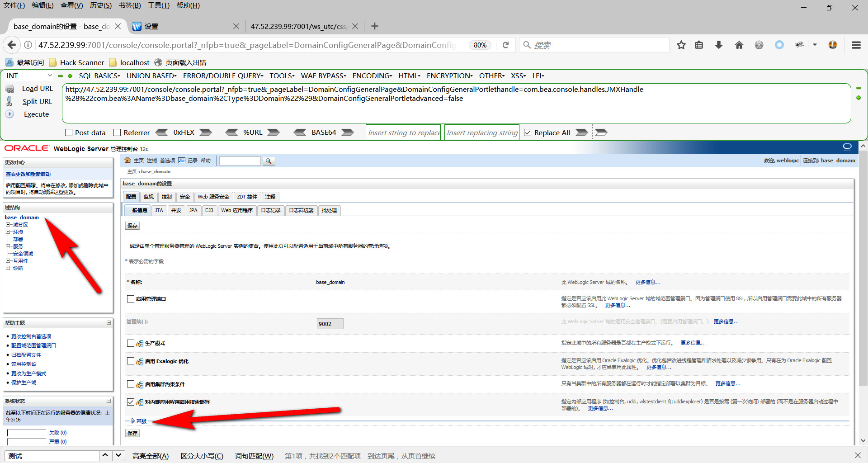Click the WebLogic toolbar search field
Screen dimensions: 868x463
coord(240,161)
